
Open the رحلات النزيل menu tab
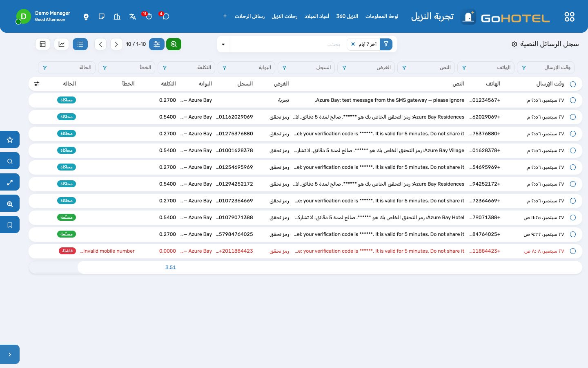pyautogui.click(x=285, y=16)
